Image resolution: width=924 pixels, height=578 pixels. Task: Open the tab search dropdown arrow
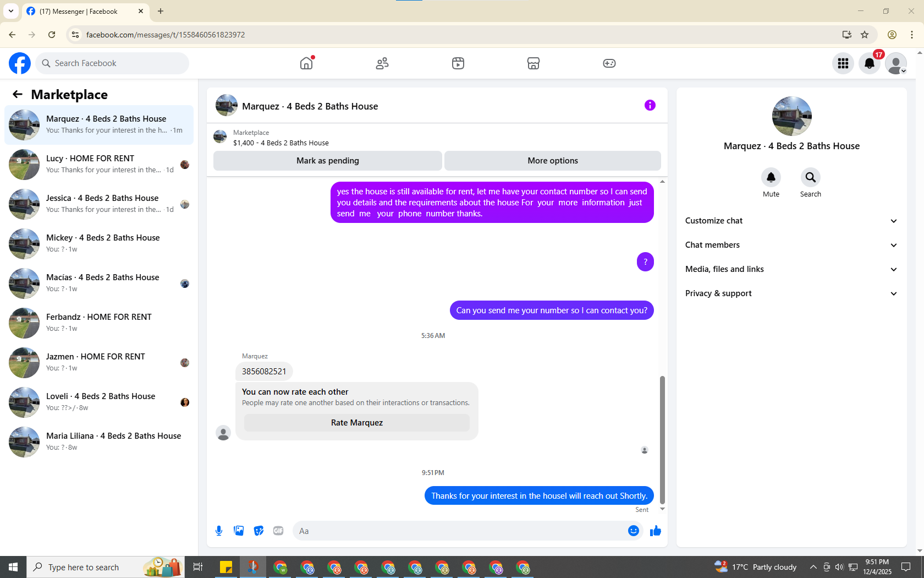click(11, 11)
